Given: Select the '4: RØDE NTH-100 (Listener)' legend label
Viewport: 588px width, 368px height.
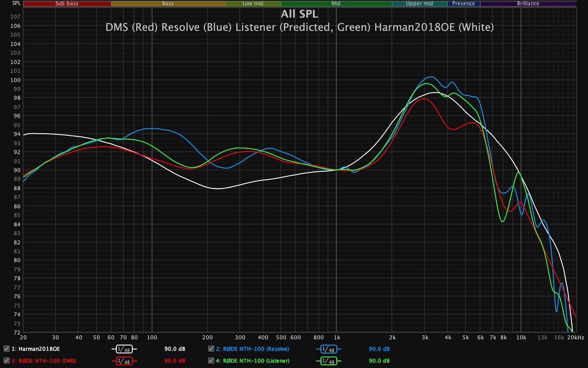Looking at the screenshot, I should [253, 361].
